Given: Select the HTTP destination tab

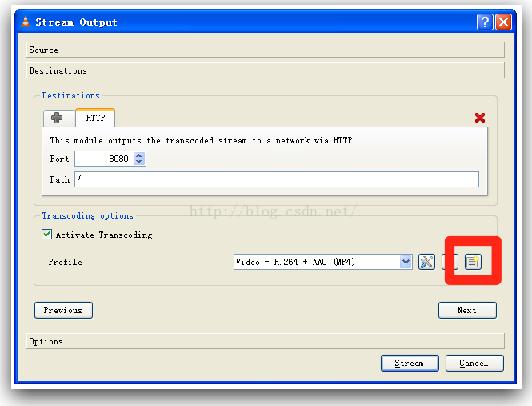Looking at the screenshot, I should click(x=95, y=118).
